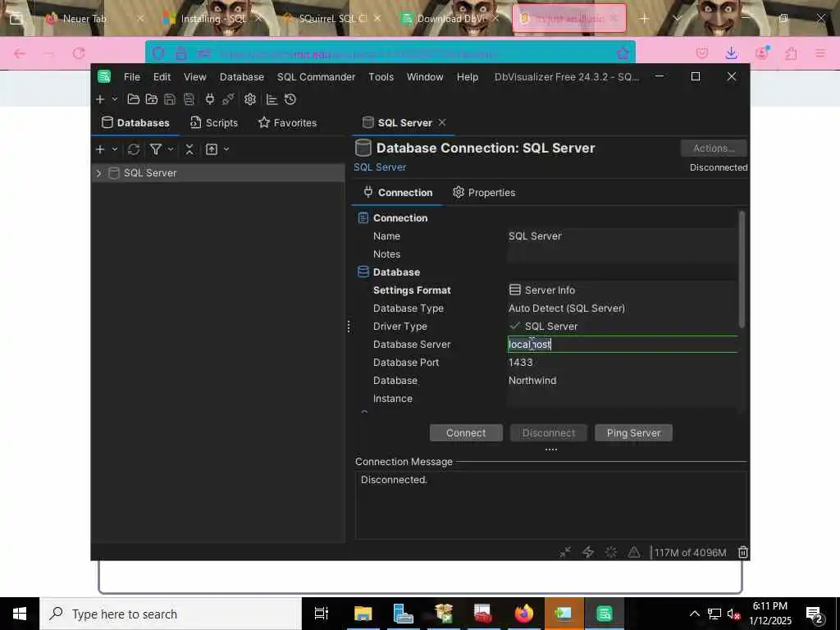Open the Edit menu

(x=162, y=77)
